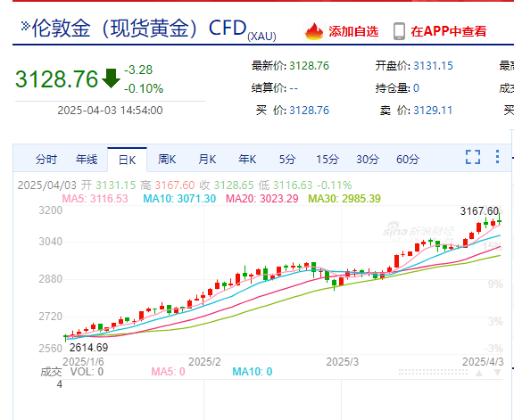Click the 2025/1/6 date axis label
The image size is (514, 420).
tap(83, 362)
